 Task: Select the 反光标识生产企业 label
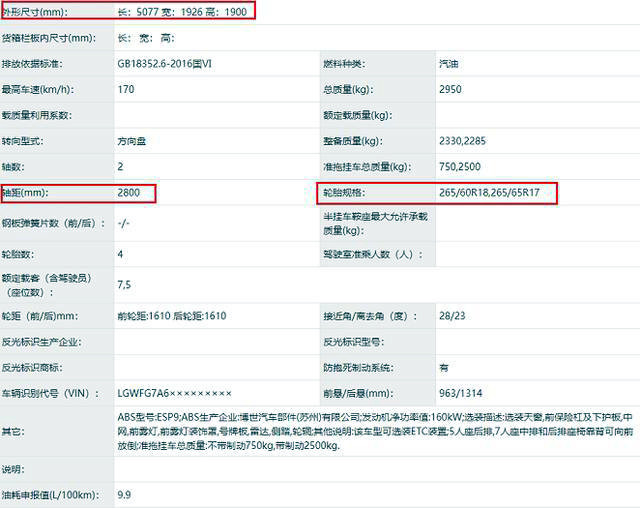(x=42, y=342)
